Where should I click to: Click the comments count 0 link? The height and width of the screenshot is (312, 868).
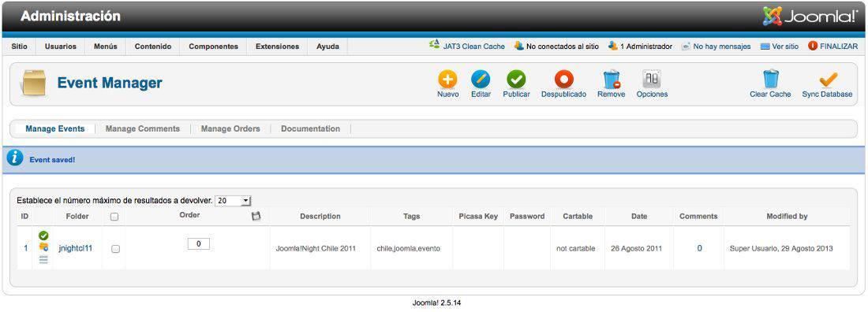(699, 248)
